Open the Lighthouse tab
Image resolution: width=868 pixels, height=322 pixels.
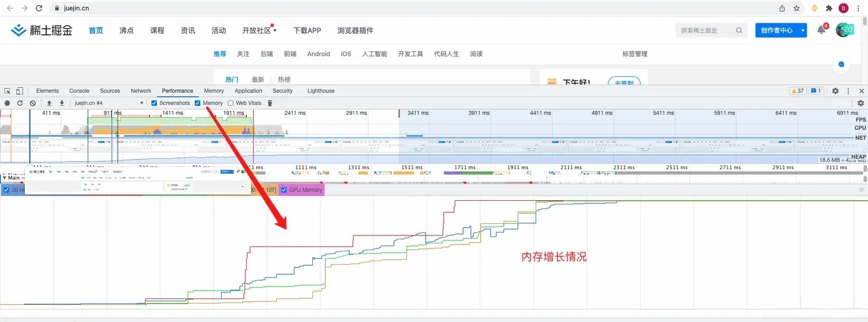click(320, 91)
